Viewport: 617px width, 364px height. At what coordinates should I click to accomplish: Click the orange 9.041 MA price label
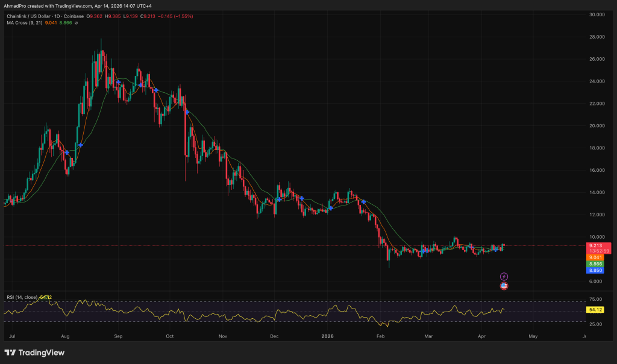pos(595,257)
